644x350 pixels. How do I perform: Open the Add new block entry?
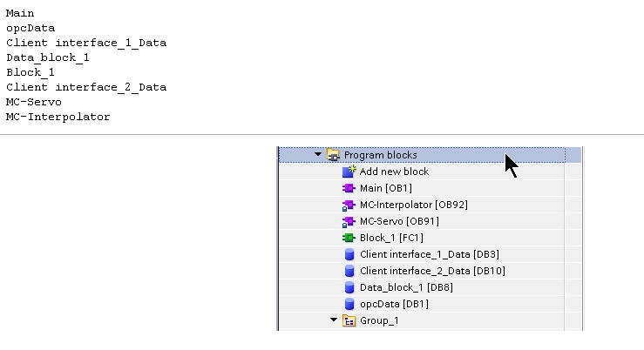click(x=394, y=172)
